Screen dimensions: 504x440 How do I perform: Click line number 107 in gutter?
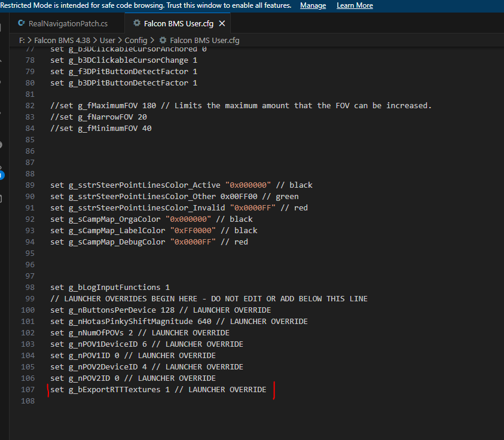[28, 390]
